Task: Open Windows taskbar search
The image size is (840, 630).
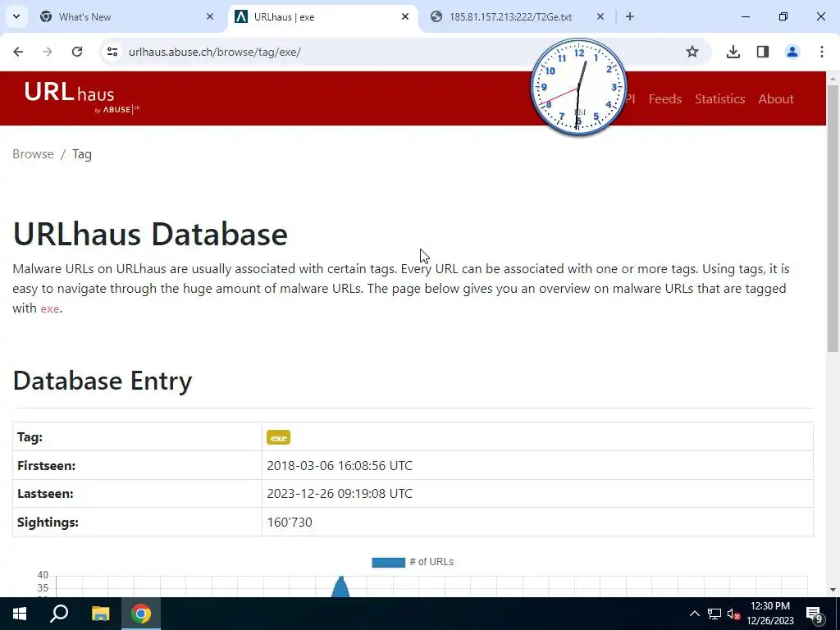Action: tap(59, 614)
